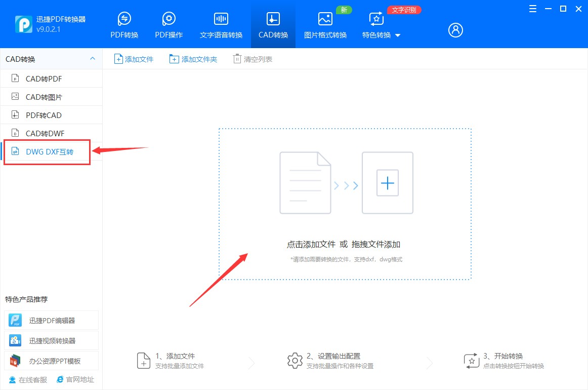Collapse the CAD转换 sidebar section
This screenshot has height=390, width=588.
pyautogui.click(x=92, y=59)
